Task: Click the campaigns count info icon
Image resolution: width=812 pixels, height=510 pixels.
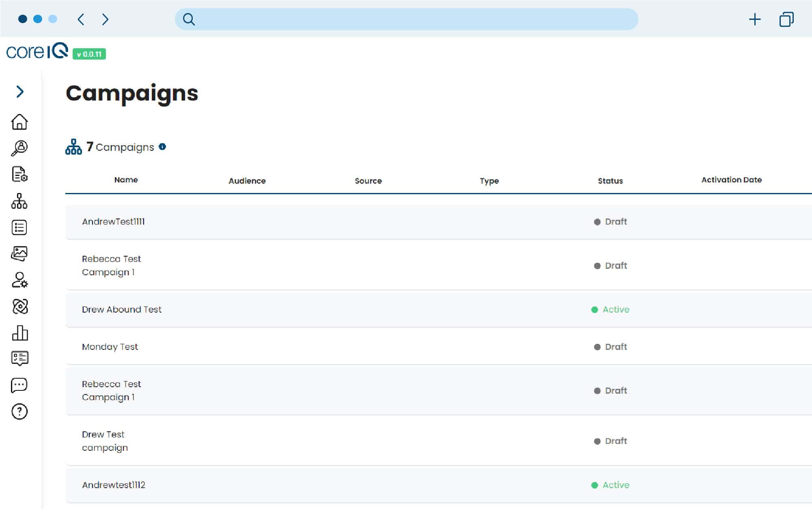Action: (x=162, y=147)
